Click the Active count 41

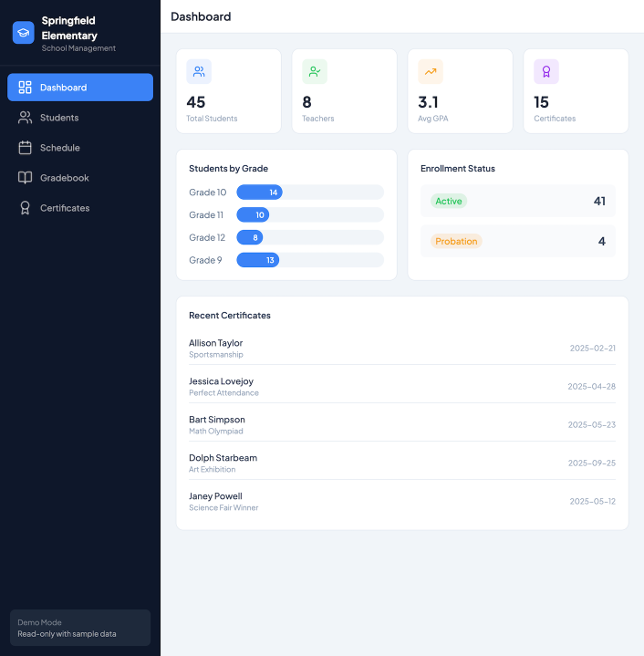tap(599, 202)
